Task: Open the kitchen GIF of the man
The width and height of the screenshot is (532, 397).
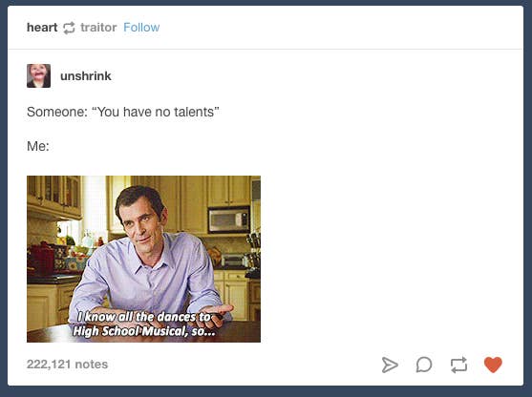Action: point(143,259)
